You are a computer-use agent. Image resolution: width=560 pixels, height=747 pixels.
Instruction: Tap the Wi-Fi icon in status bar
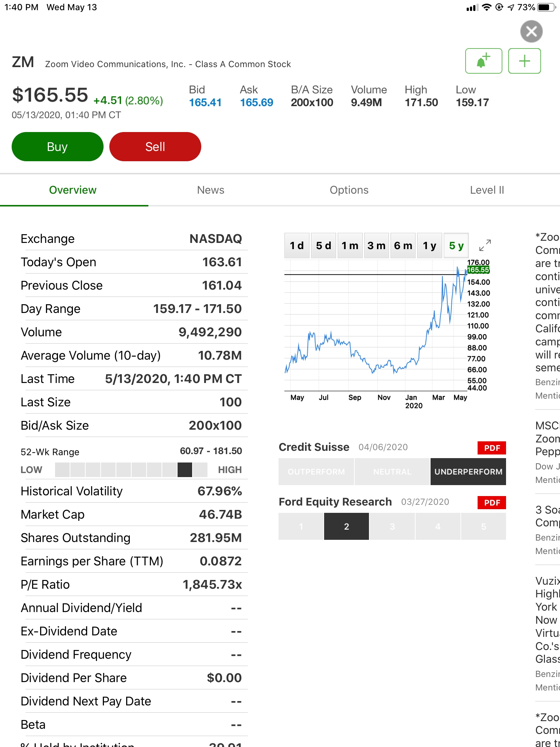click(x=487, y=7)
